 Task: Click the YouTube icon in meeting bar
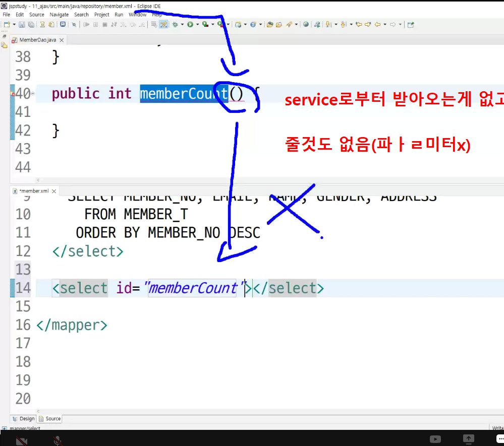(x=435, y=439)
